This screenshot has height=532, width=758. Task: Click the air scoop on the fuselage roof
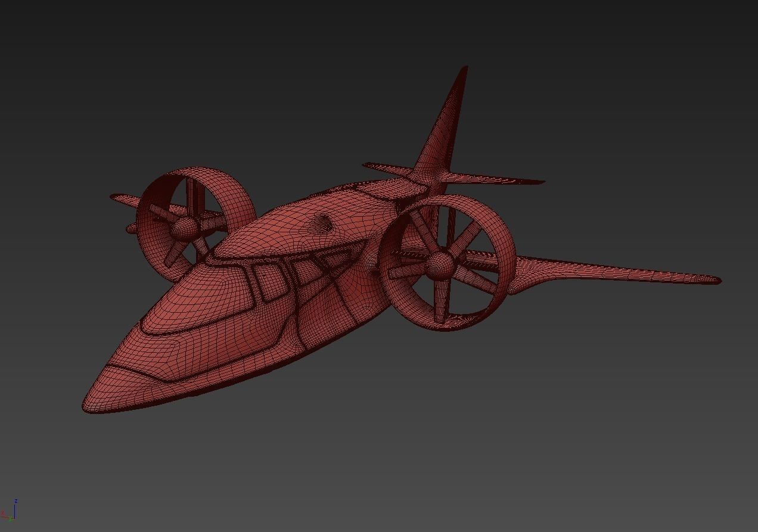tap(322, 223)
